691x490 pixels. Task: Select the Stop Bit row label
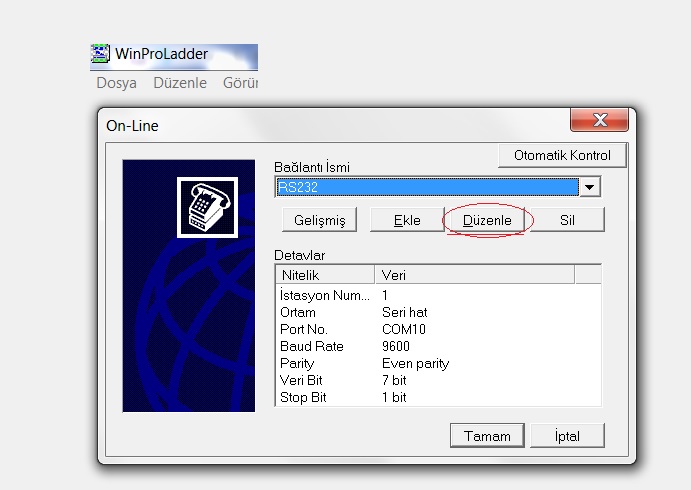(303, 397)
